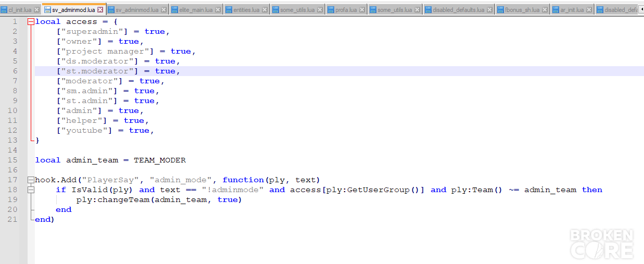Close the entities.lua tab
644x264 pixels.
(x=265, y=10)
